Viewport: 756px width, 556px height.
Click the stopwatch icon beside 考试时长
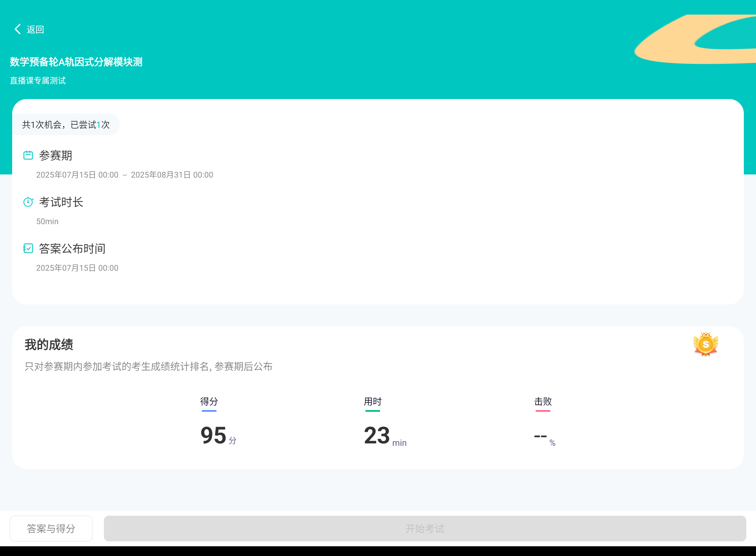point(28,202)
